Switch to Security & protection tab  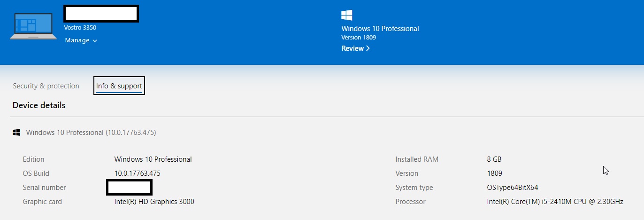point(46,86)
